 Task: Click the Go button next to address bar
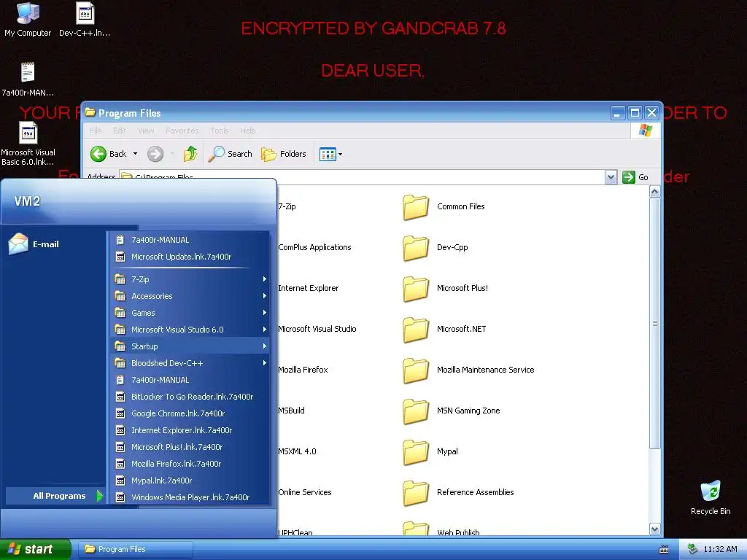(636, 177)
